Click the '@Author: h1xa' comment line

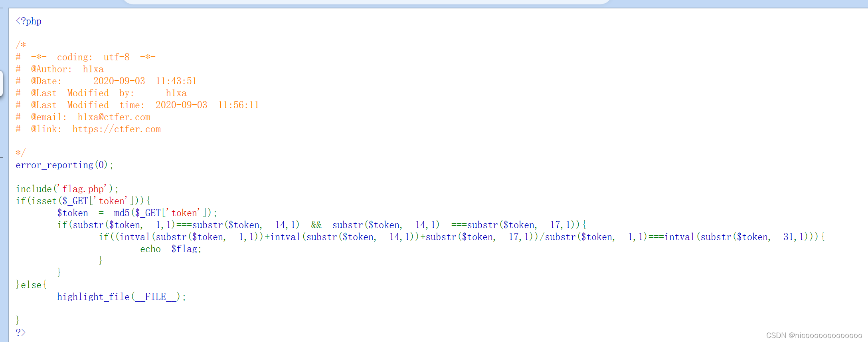(59, 69)
